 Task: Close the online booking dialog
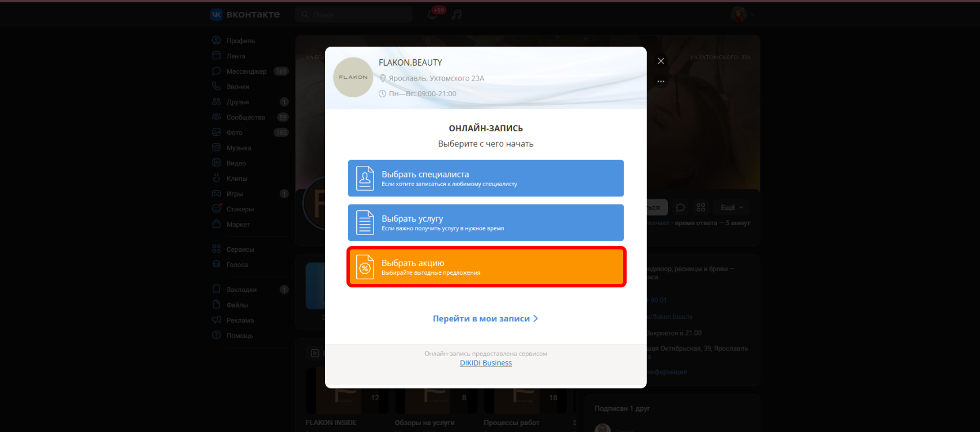[661, 61]
